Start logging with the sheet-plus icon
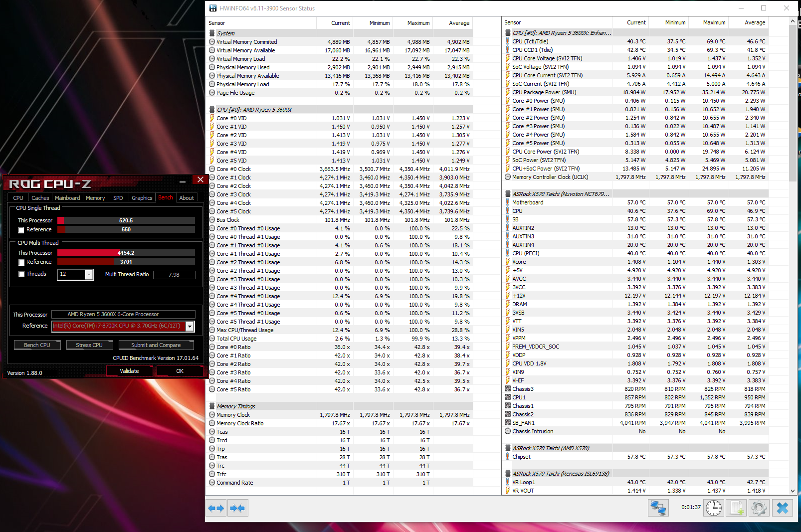The height and width of the screenshot is (532, 801). tap(737, 508)
